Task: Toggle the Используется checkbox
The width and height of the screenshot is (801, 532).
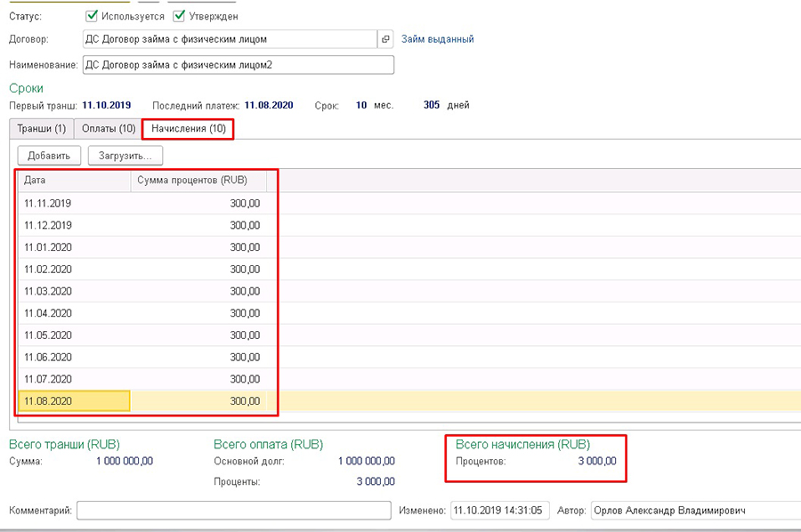Action: (x=92, y=16)
